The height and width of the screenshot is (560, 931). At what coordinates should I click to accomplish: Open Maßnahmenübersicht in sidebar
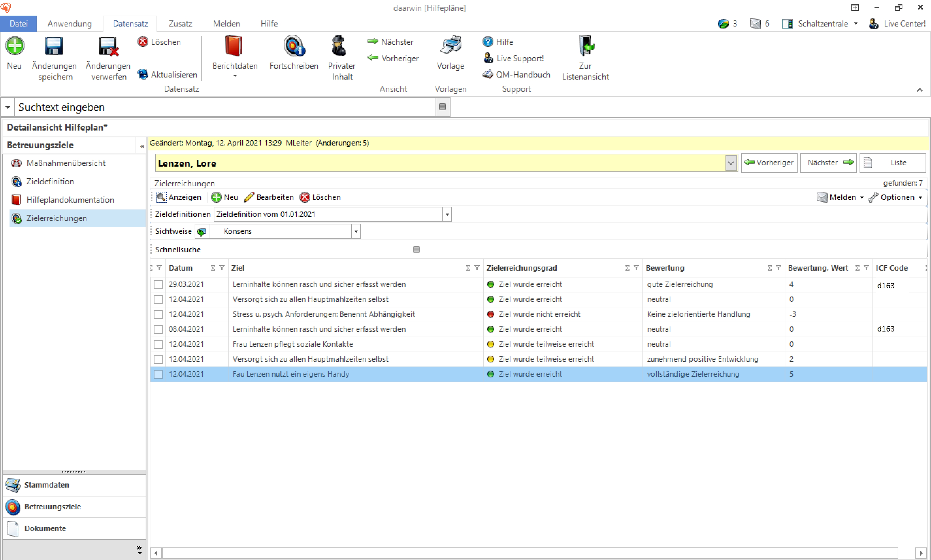coord(66,163)
